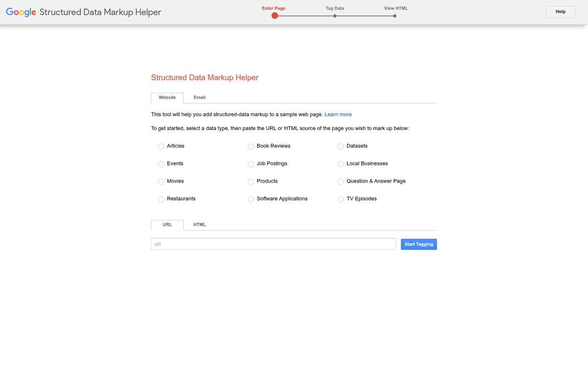Image resolution: width=588 pixels, height=368 pixels.
Task: Select the Datasets option
Action: point(341,146)
